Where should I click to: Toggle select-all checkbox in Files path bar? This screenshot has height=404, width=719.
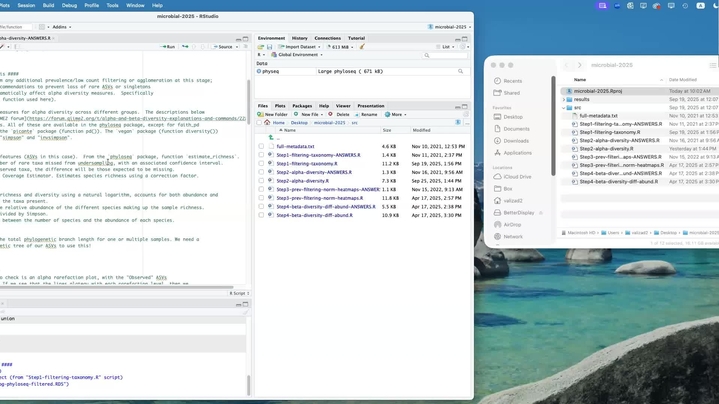pos(260,122)
